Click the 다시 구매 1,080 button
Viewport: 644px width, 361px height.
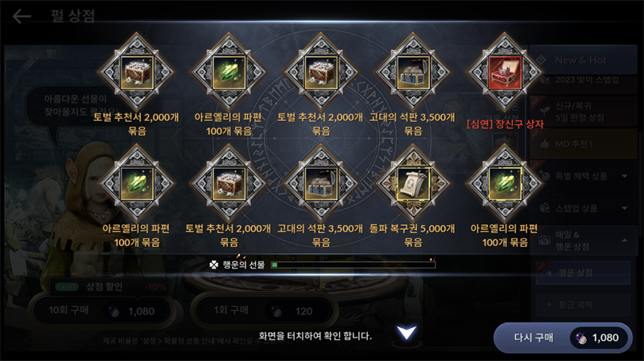563,338
